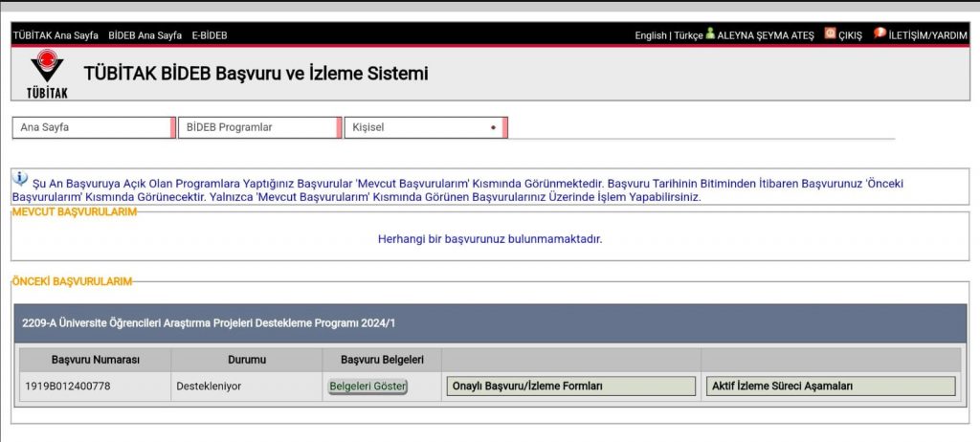The height and width of the screenshot is (442, 980).
Task: Click the Belgeleri Göster button
Action: click(x=368, y=387)
